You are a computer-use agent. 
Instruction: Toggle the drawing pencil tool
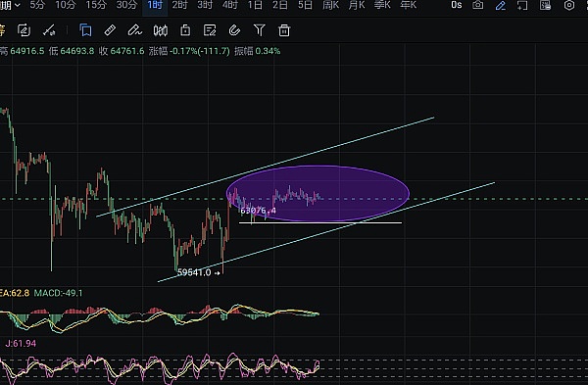click(x=500, y=6)
